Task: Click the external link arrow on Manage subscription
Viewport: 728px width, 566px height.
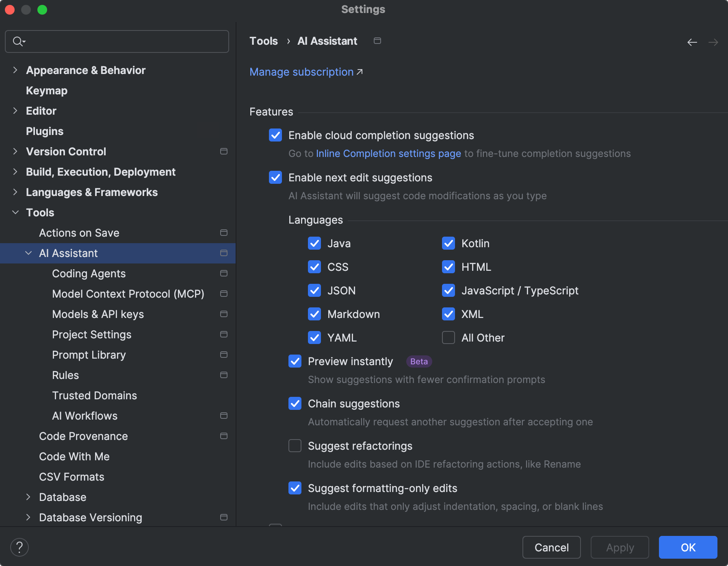Action: coord(359,72)
